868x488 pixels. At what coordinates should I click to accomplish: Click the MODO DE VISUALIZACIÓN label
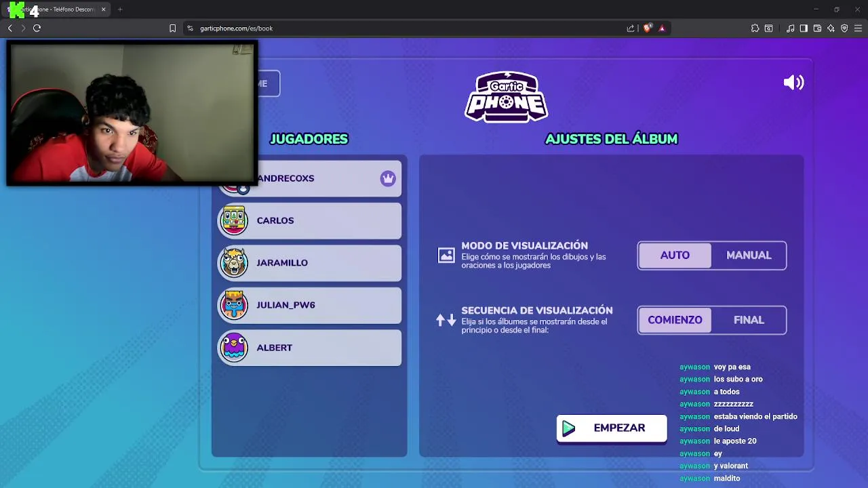525,245
